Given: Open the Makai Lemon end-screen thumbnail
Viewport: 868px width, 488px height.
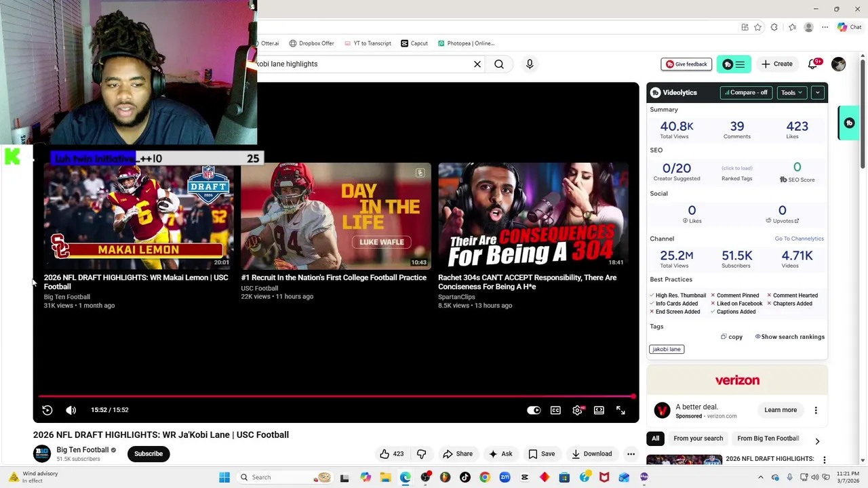Looking at the screenshot, I should (138, 216).
